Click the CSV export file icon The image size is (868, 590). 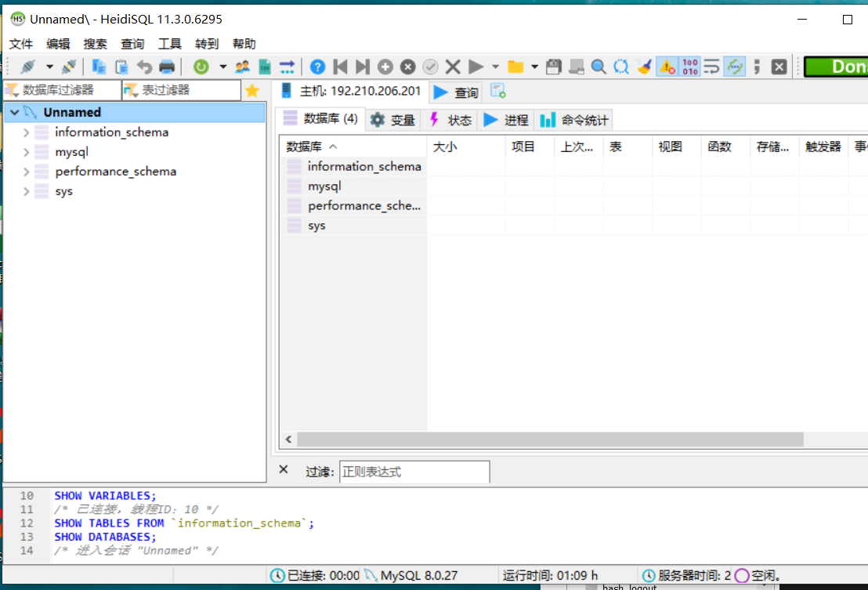coord(265,67)
